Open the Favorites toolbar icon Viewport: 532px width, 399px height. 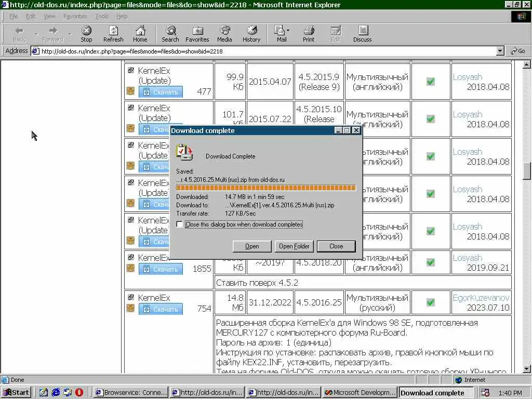tap(197, 34)
